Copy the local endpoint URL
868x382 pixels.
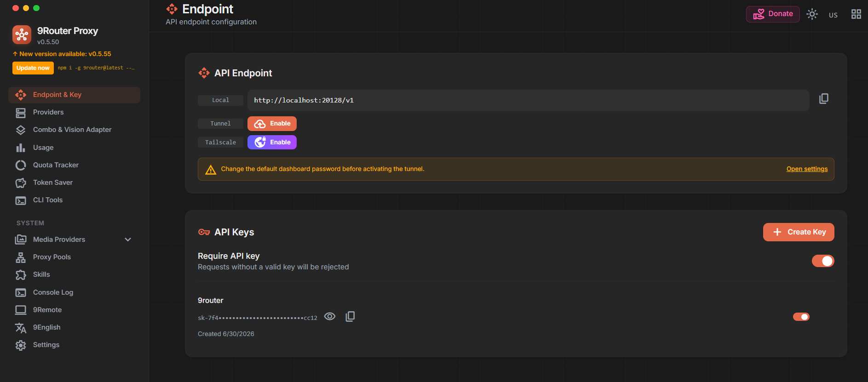pyautogui.click(x=824, y=99)
